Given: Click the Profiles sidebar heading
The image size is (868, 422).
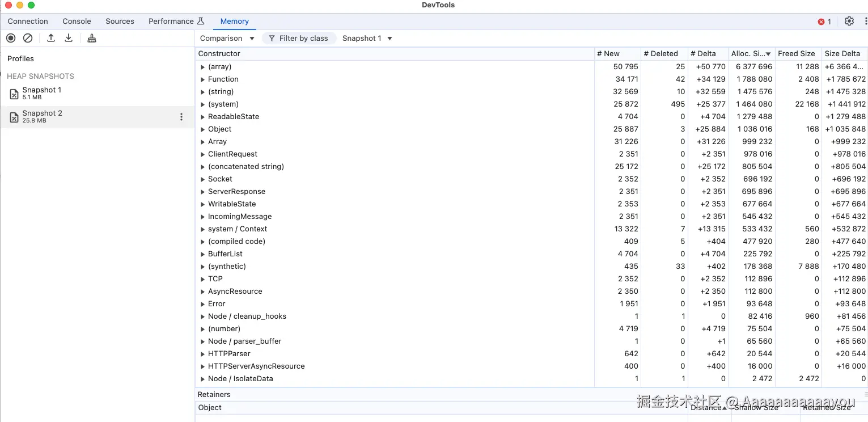Looking at the screenshot, I should point(20,58).
